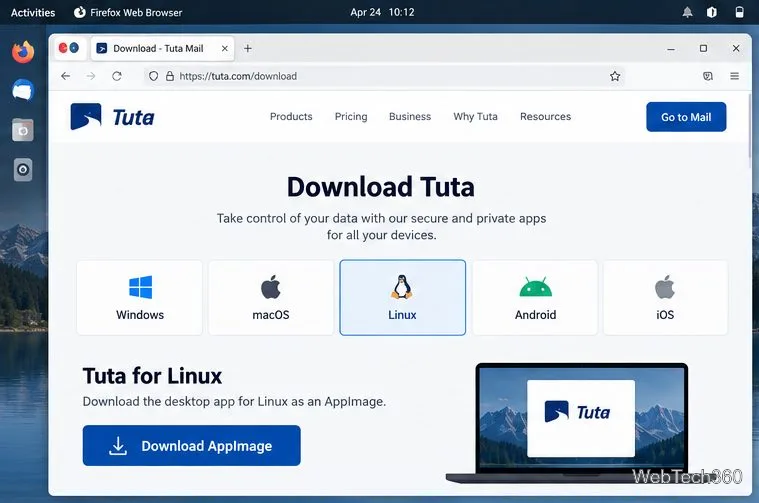Open the Firefox Web Browser app menu
Screen dimensions: 759x503
[x=128, y=13]
